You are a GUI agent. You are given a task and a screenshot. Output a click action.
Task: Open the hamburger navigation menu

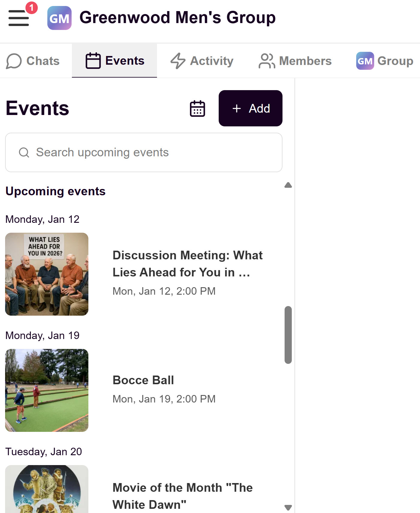[19, 18]
